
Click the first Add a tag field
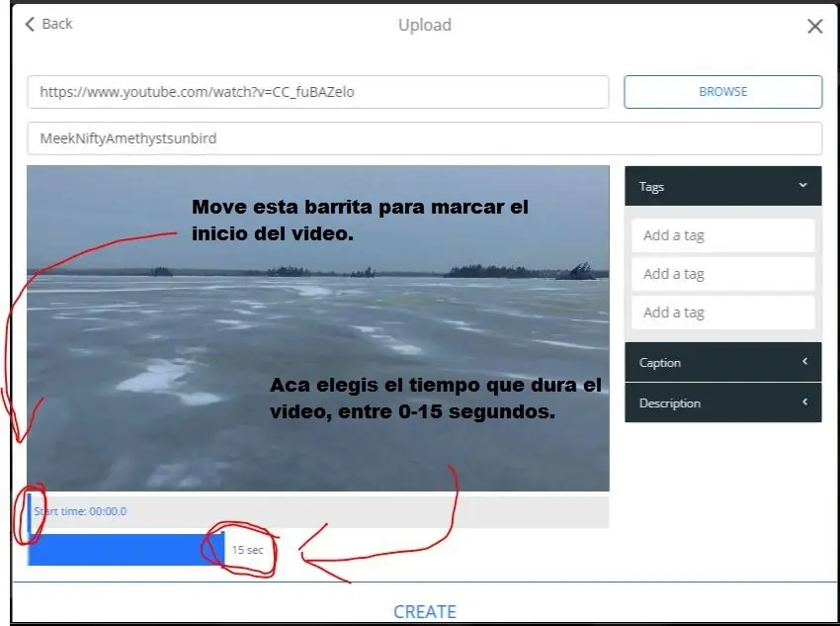coord(722,235)
